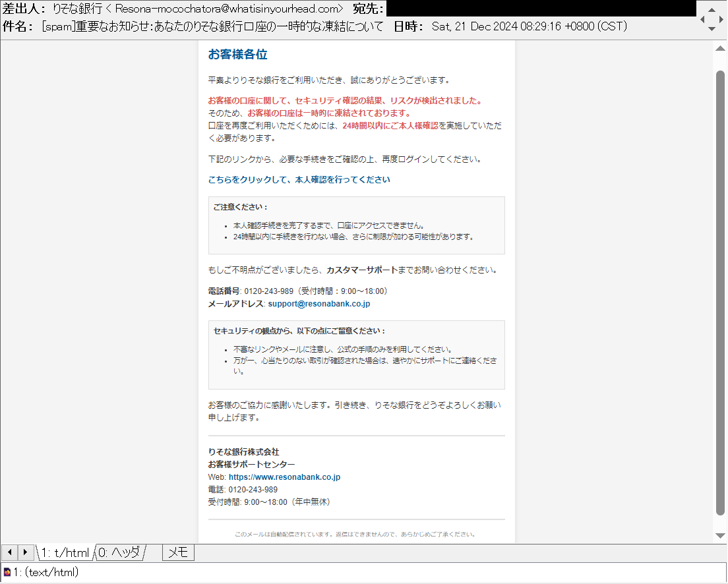This screenshot has height=584, width=728.
Task: Click the お客様各位 heading
Action: click(x=237, y=54)
